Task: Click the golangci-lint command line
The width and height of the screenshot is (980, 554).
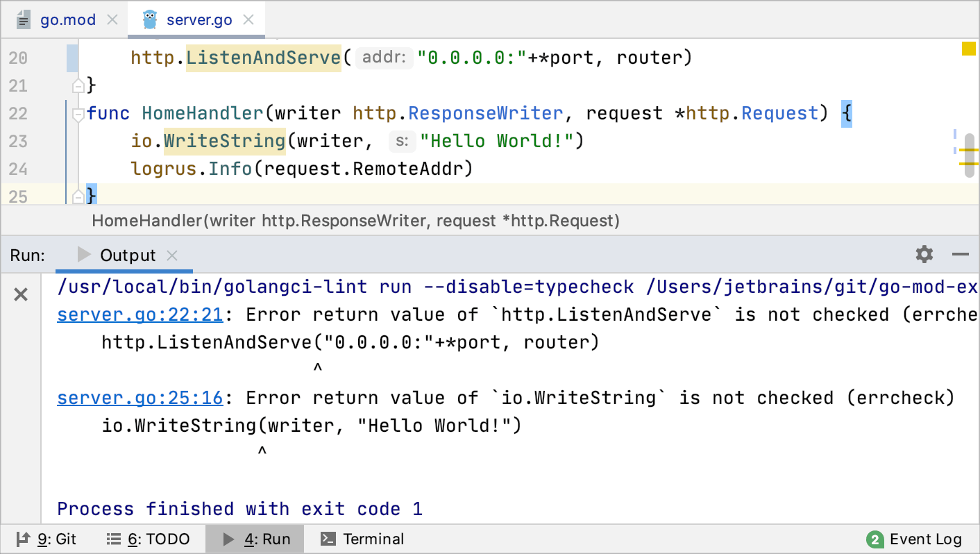Action: click(x=517, y=287)
